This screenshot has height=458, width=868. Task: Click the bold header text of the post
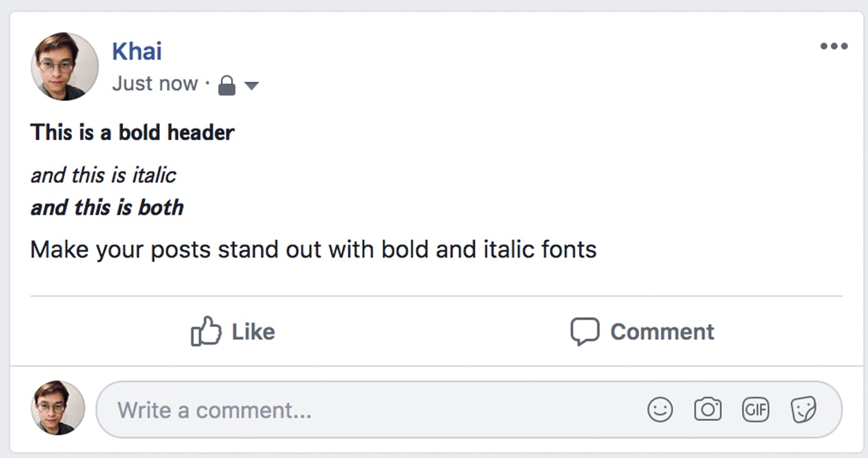click(x=131, y=132)
